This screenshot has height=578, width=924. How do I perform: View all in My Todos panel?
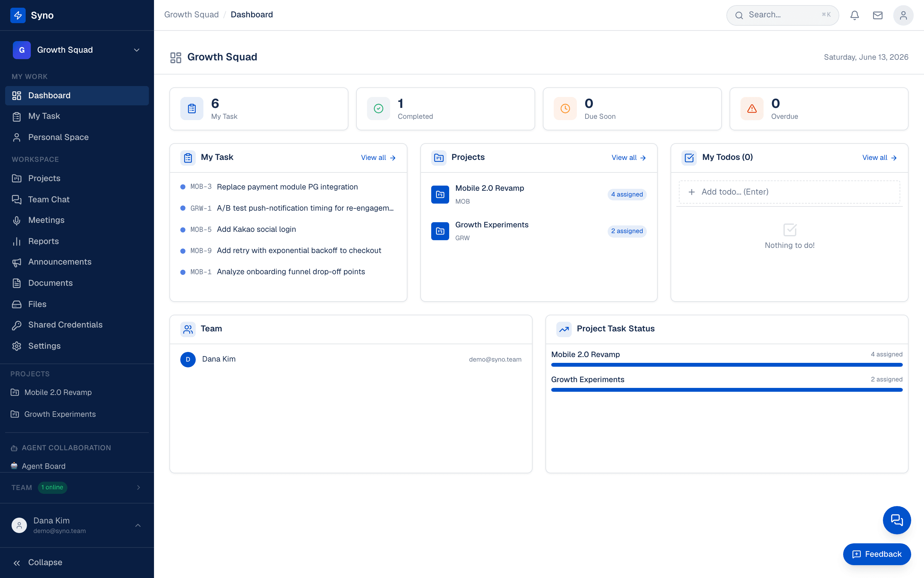tap(880, 157)
